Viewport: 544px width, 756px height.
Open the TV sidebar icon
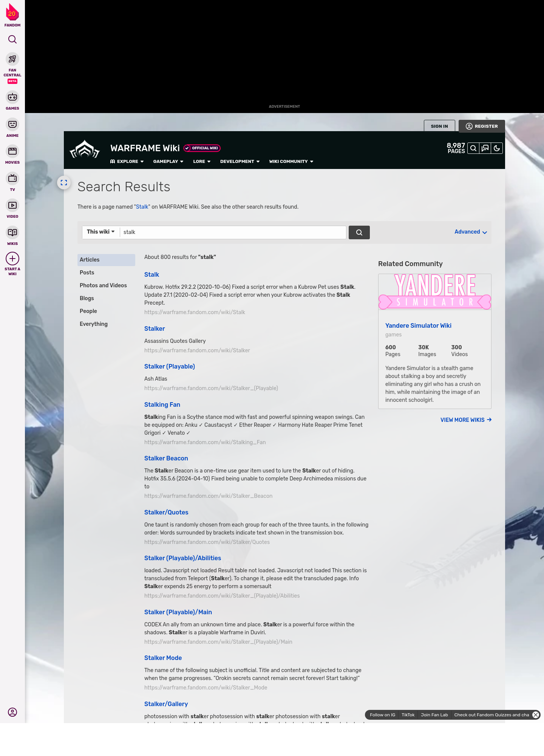point(12,178)
